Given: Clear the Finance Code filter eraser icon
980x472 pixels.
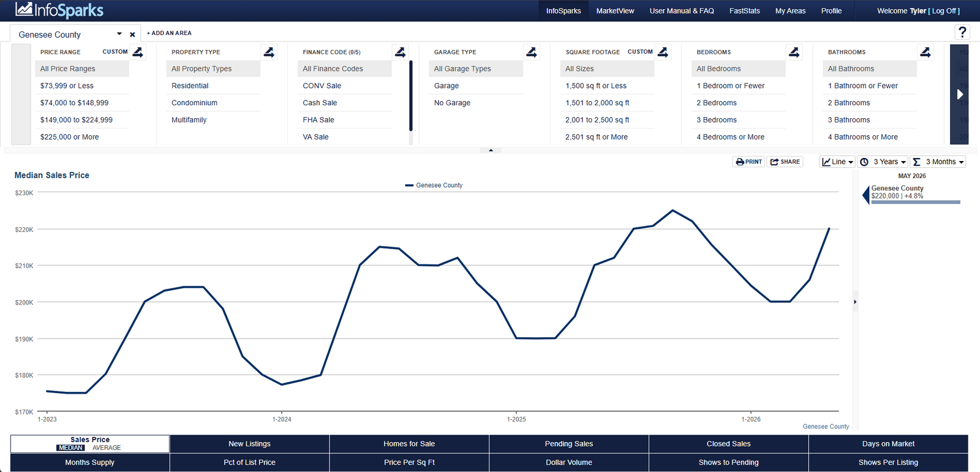Looking at the screenshot, I should (400, 52).
